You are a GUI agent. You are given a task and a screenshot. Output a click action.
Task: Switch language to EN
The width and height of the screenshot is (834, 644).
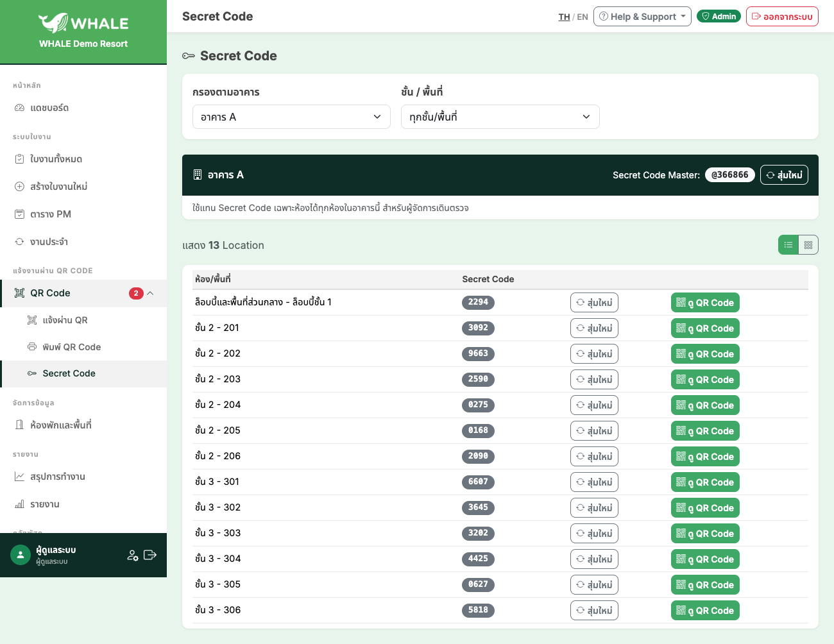[583, 17]
